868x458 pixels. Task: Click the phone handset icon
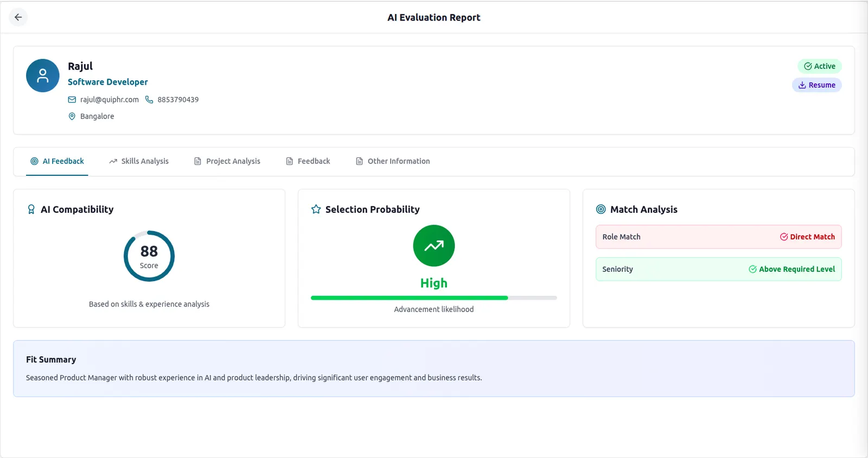click(149, 100)
